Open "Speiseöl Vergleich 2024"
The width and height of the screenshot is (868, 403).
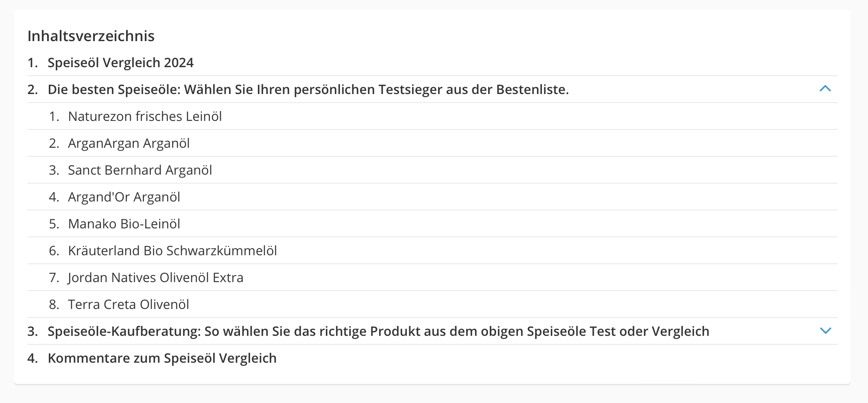pyautogui.click(x=120, y=63)
